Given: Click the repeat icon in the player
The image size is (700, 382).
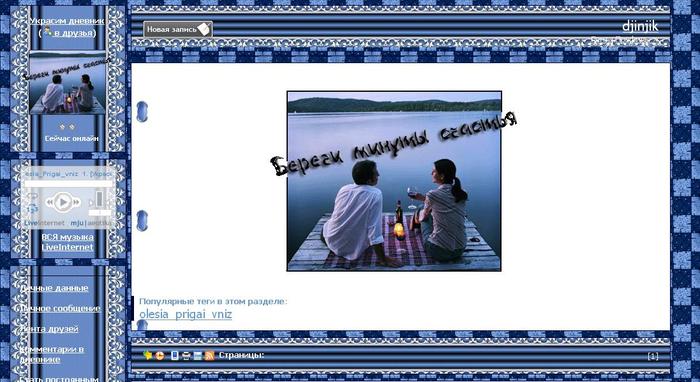Looking at the screenshot, I should [33, 196].
